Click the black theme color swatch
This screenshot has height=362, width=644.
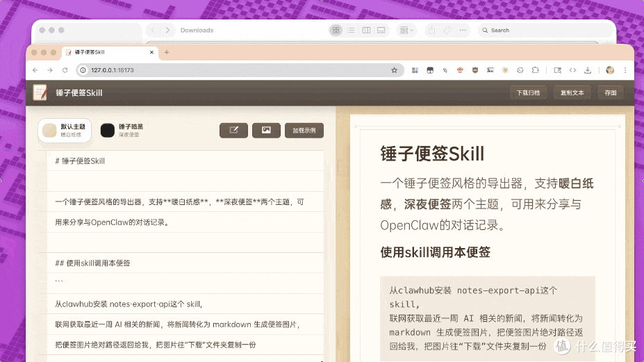(108, 130)
